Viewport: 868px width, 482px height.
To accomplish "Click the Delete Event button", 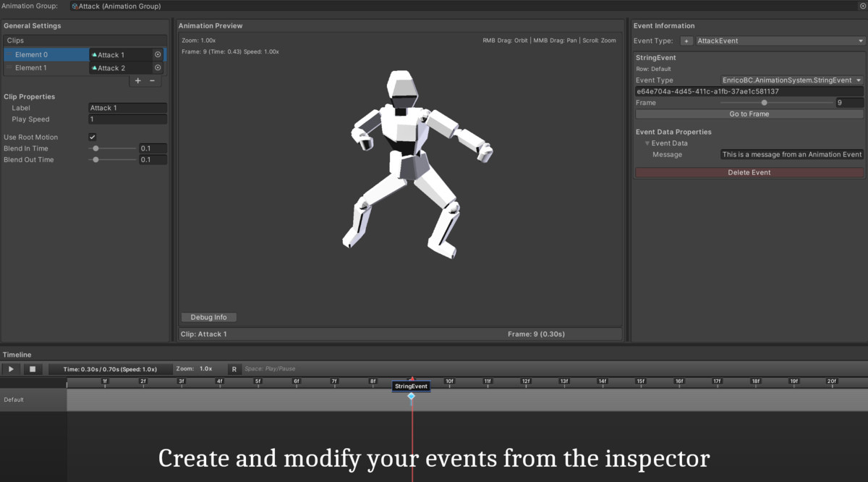I will pyautogui.click(x=749, y=172).
